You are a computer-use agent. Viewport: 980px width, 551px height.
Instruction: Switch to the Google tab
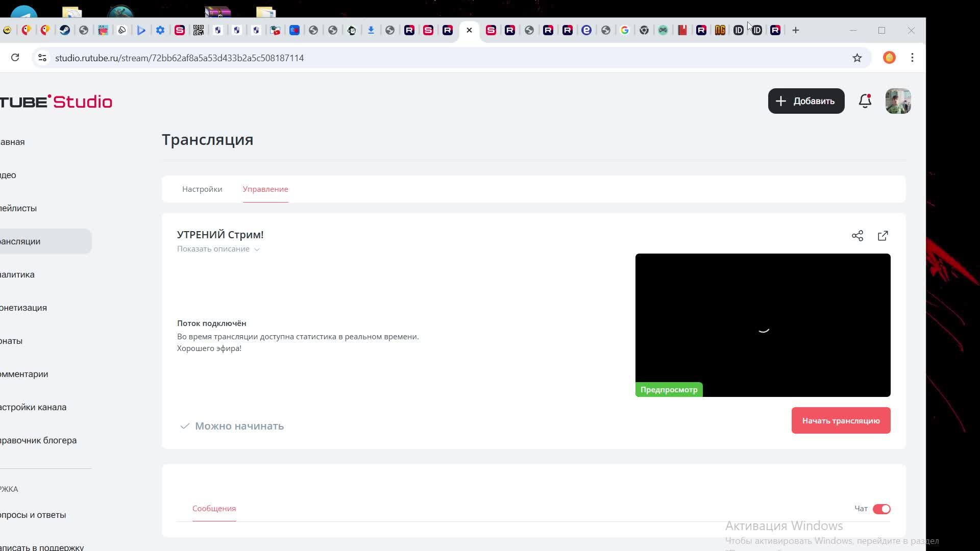(x=625, y=30)
